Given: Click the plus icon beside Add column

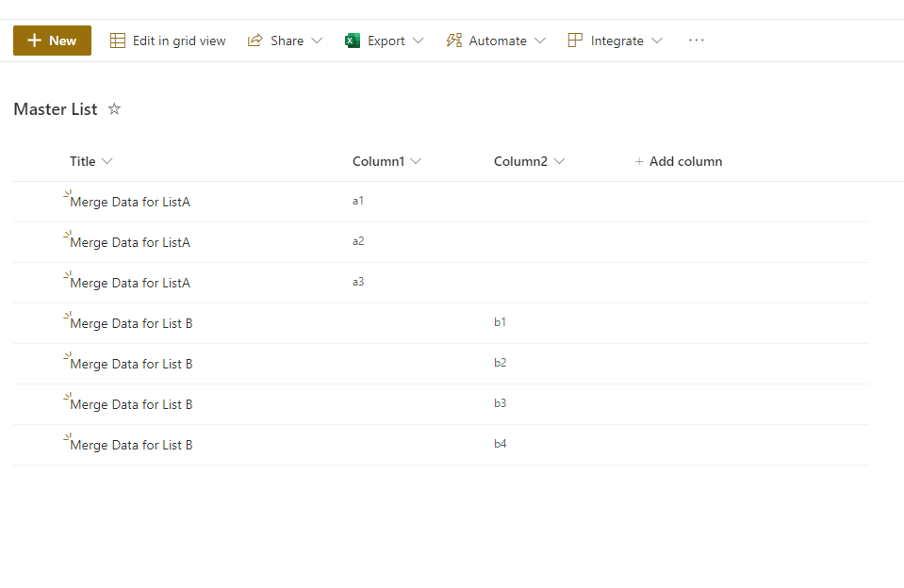Looking at the screenshot, I should tap(639, 162).
